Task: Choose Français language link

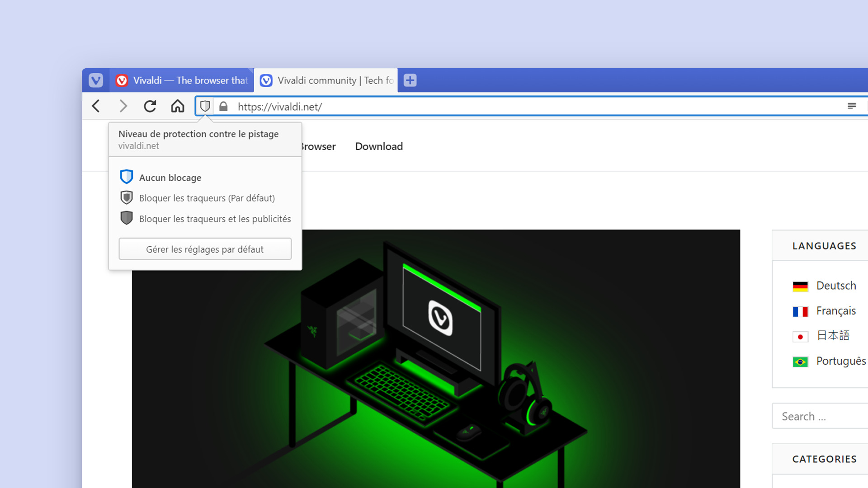Action: 836,311
